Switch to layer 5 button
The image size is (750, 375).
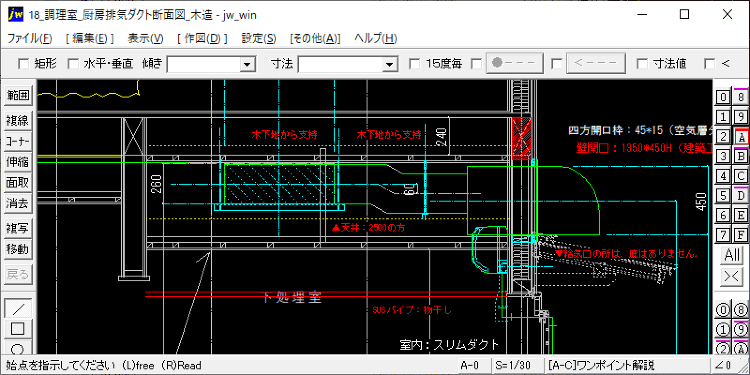tap(723, 195)
